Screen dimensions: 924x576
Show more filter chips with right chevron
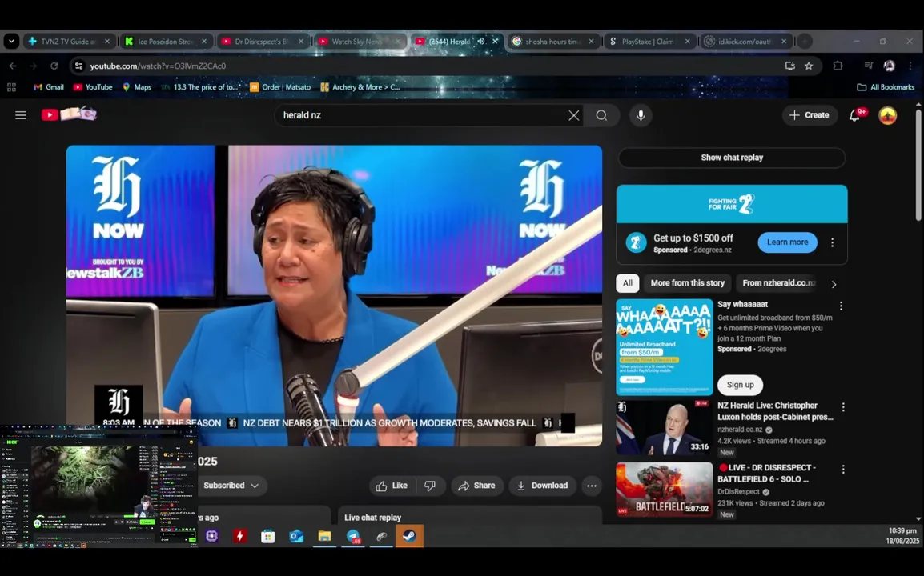834,284
